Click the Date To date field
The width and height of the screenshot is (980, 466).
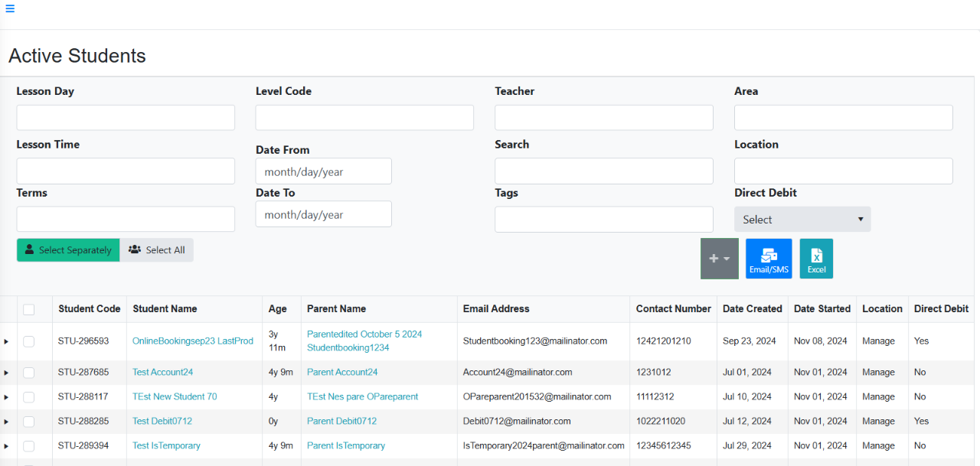click(x=324, y=214)
